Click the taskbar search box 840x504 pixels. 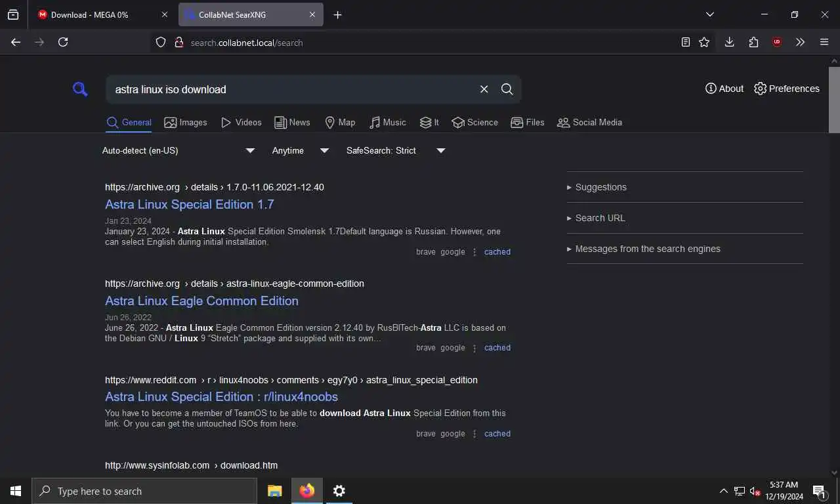[144, 491]
